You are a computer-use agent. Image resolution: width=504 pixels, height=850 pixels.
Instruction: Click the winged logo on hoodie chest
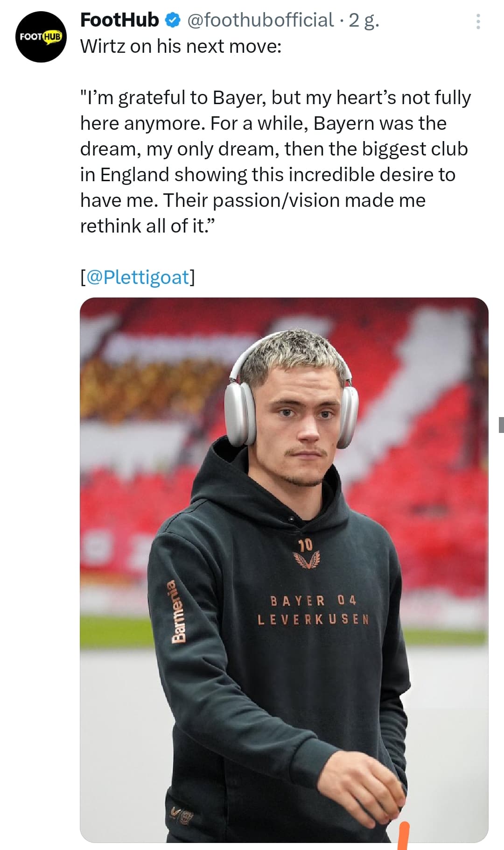[306, 559]
